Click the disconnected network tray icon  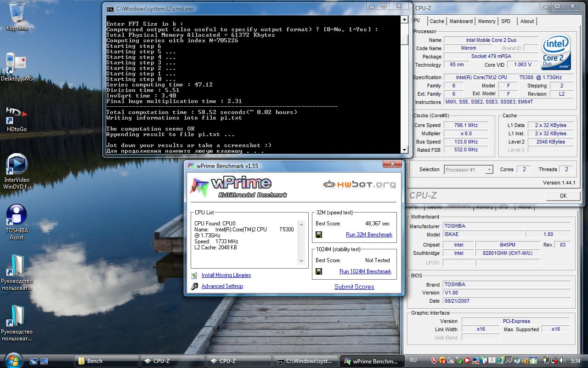(555, 360)
